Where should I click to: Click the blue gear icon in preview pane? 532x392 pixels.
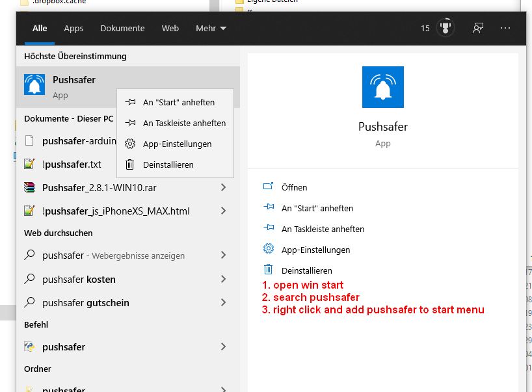click(x=269, y=248)
